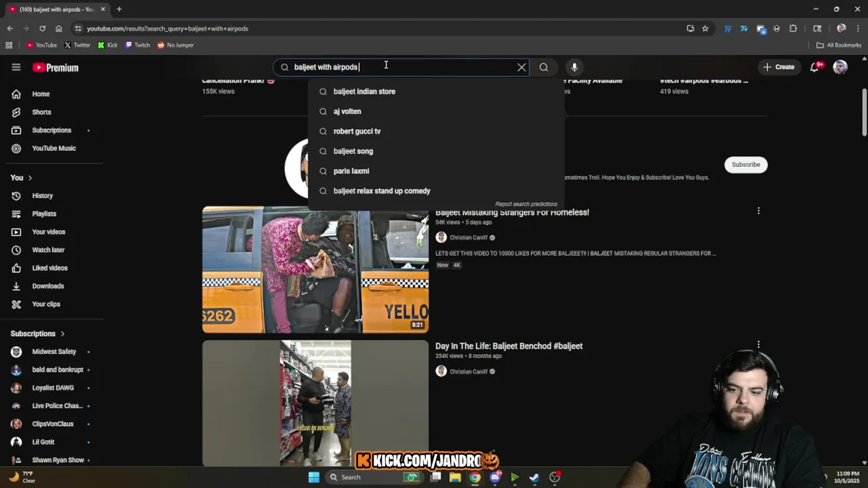Open the No Jumper bookmark
The width and height of the screenshot is (868, 488).
point(176,45)
